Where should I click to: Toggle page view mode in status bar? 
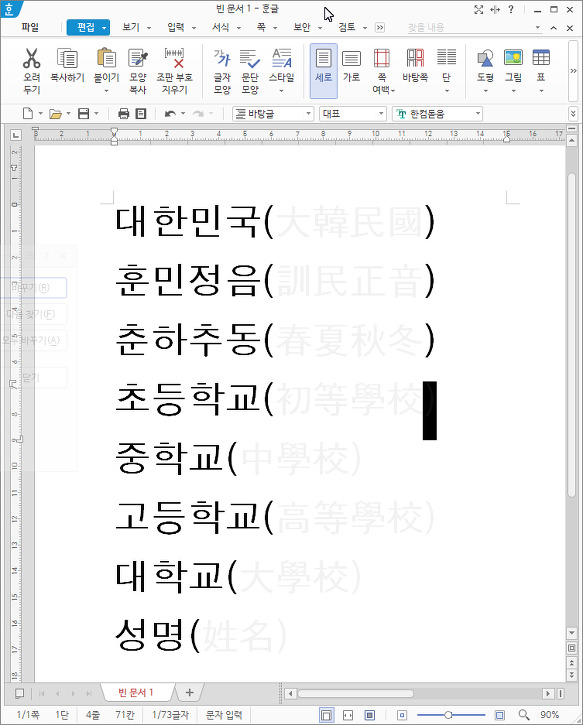coord(326,715)
